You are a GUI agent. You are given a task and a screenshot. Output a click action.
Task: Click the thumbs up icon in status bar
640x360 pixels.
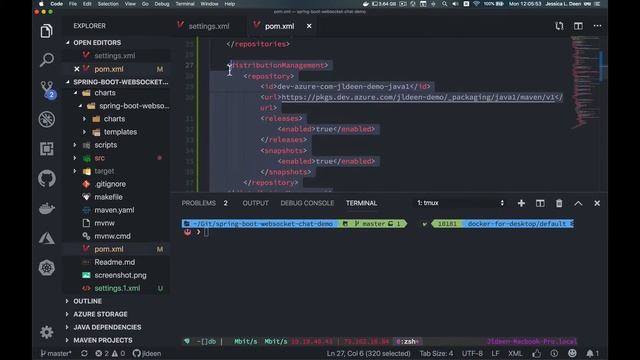coord(536,353)
